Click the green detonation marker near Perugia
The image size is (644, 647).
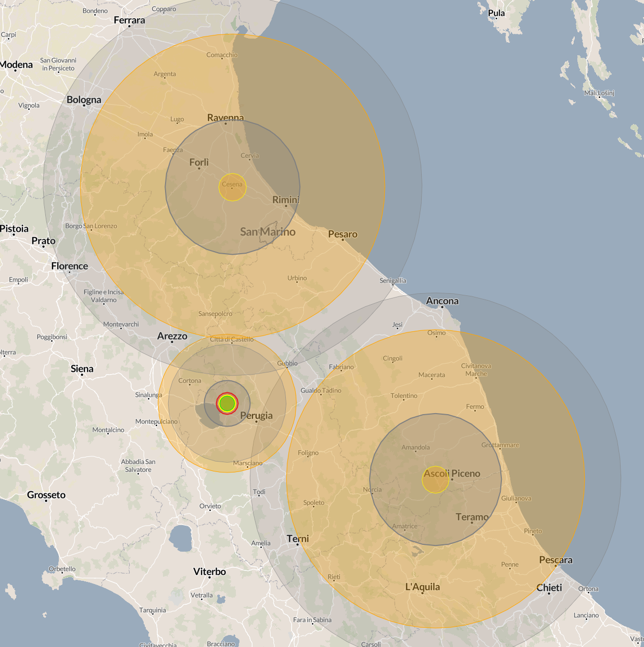[227, 403]
